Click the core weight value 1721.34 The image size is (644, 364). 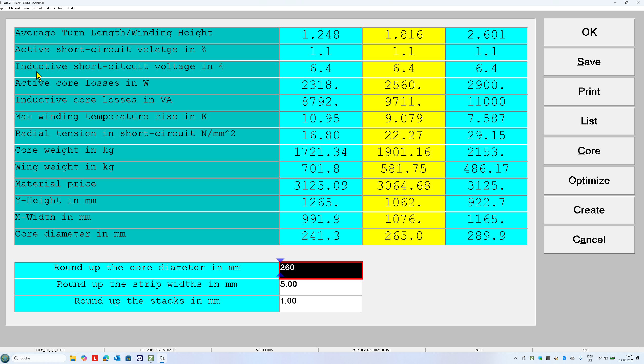coord(321,153)
